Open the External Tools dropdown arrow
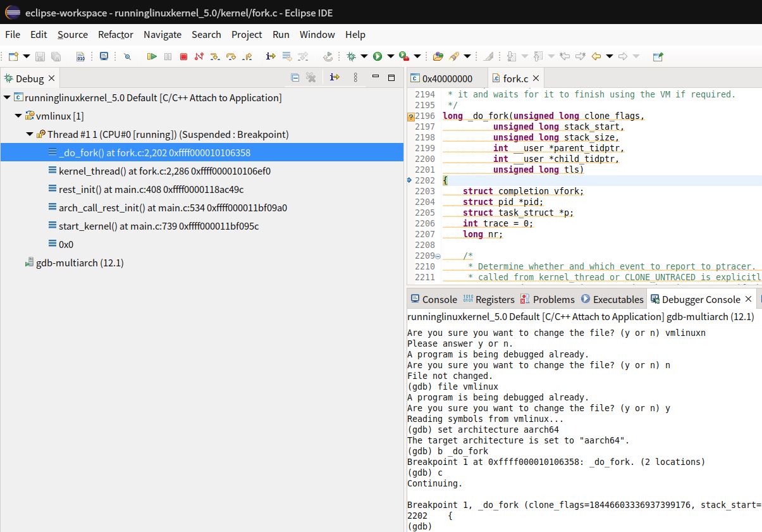The image size is (762, 532). click(x=417, y=56)
